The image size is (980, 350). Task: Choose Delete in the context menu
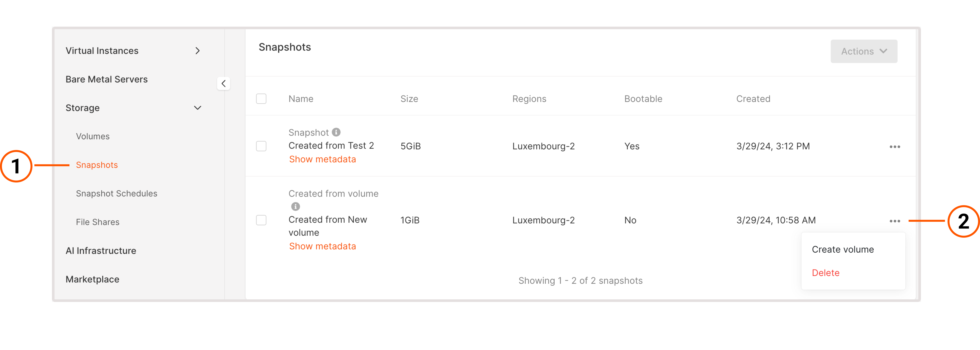tap(826, 272)
